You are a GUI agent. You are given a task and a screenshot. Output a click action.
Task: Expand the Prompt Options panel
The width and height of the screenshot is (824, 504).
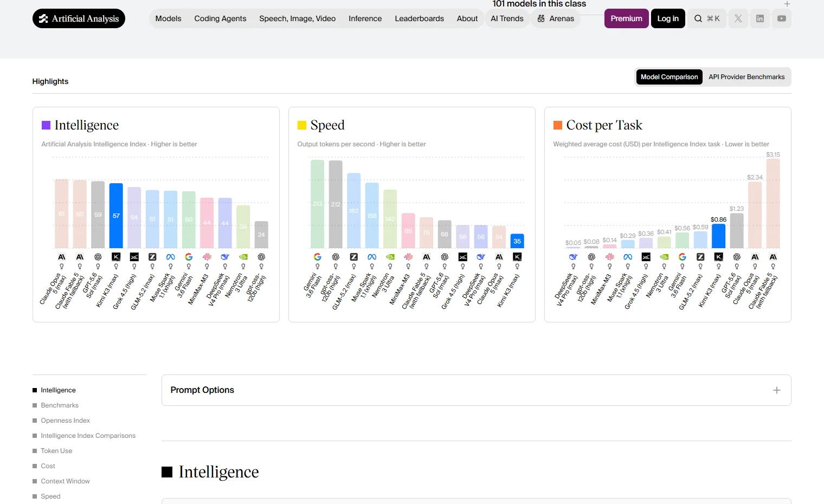click(477, 390)
